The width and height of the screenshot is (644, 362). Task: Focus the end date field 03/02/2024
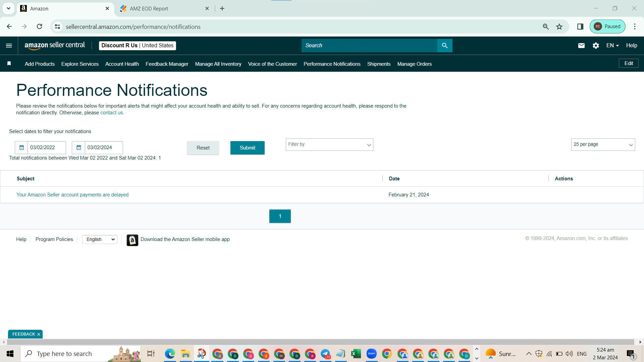[x=104, y=147]
